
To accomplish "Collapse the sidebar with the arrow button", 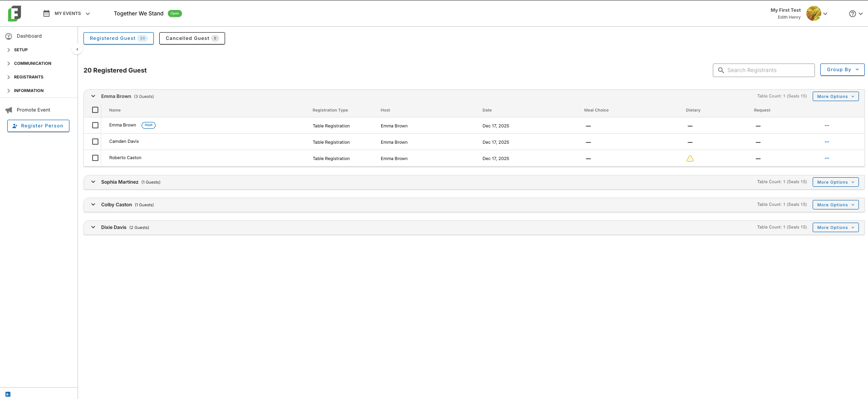I will pos(77,49).
